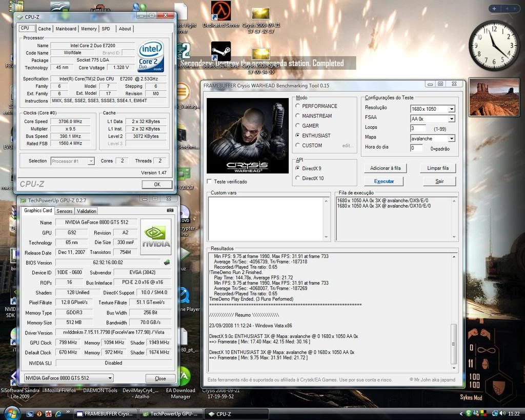Open the Resolução dropdown
The image size is (525, 420).
tap(432, 109)
